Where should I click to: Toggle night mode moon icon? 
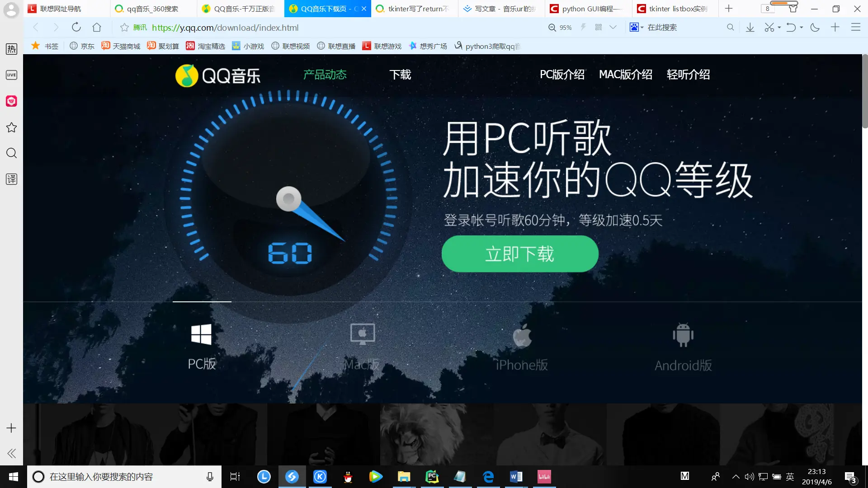coord(815,28)
